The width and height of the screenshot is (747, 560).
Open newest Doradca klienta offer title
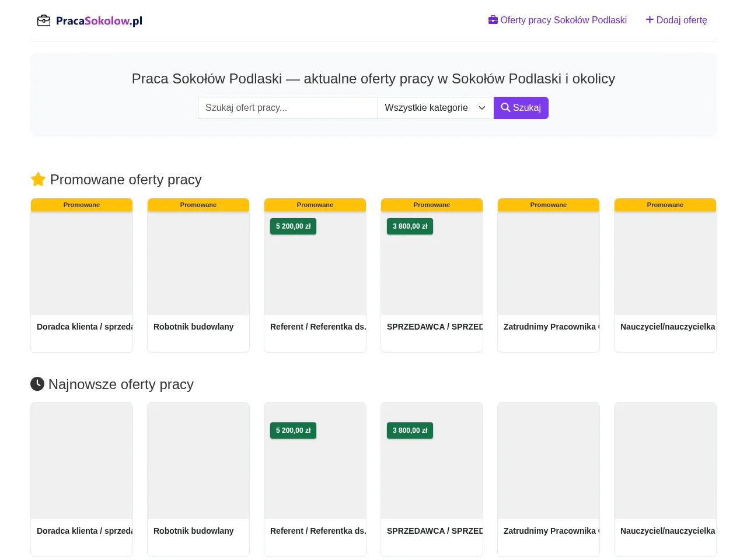click(x=85, y=531)
